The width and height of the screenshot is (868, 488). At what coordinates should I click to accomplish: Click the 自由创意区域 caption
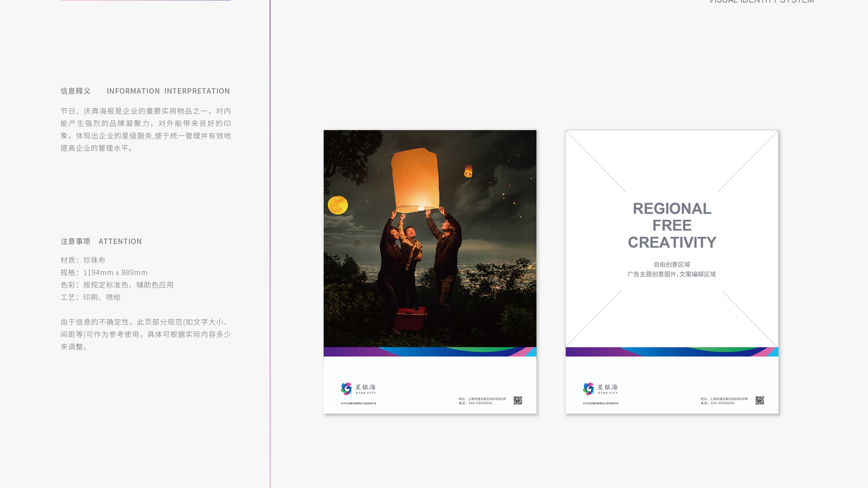point(672,264)
